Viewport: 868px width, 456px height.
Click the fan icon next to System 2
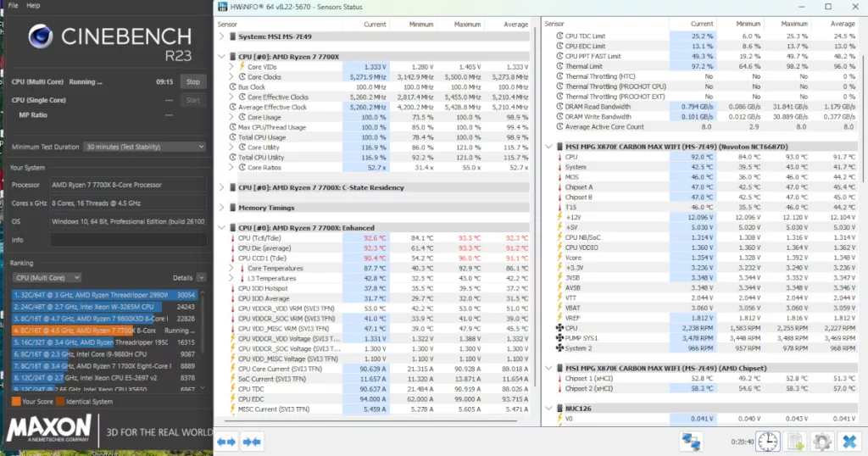click(559, 348)
